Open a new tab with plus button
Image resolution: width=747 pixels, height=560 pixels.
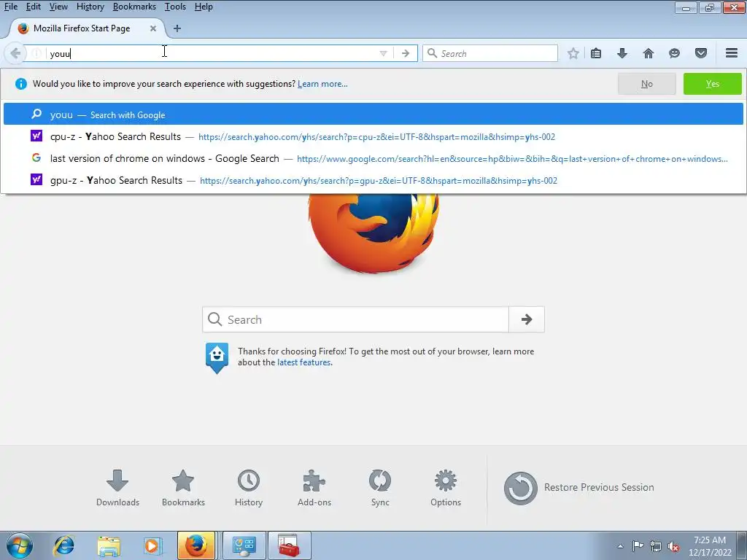tap(177, 28)
